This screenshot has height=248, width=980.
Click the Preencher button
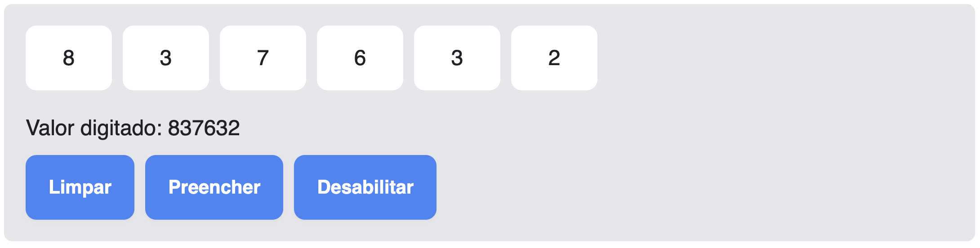(214, 187)
